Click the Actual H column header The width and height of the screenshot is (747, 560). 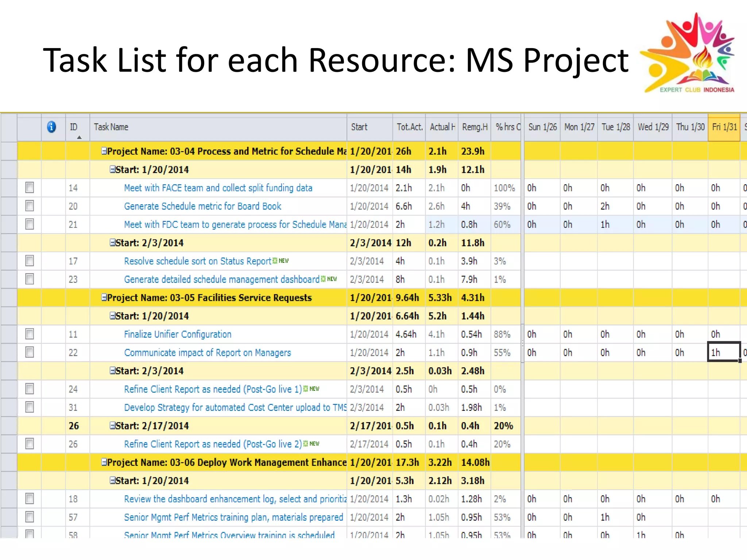[x=442, y=127]
